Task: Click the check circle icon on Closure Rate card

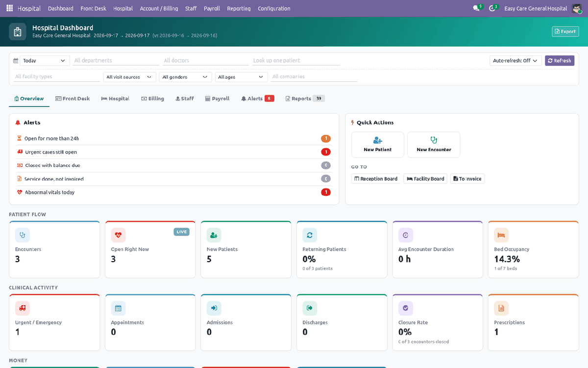Action: (x=406, y=308)
